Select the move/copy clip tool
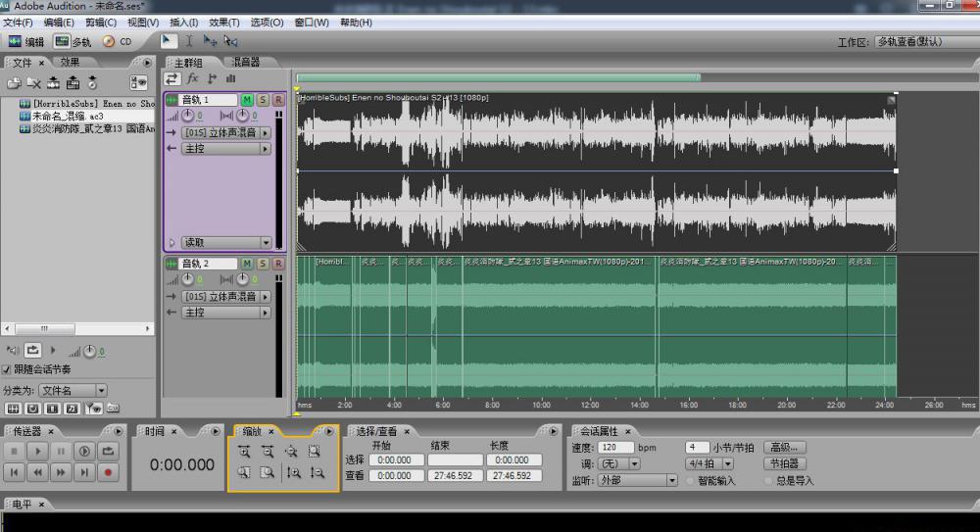The width and height of the screenshot is (980, 532). 210,41
